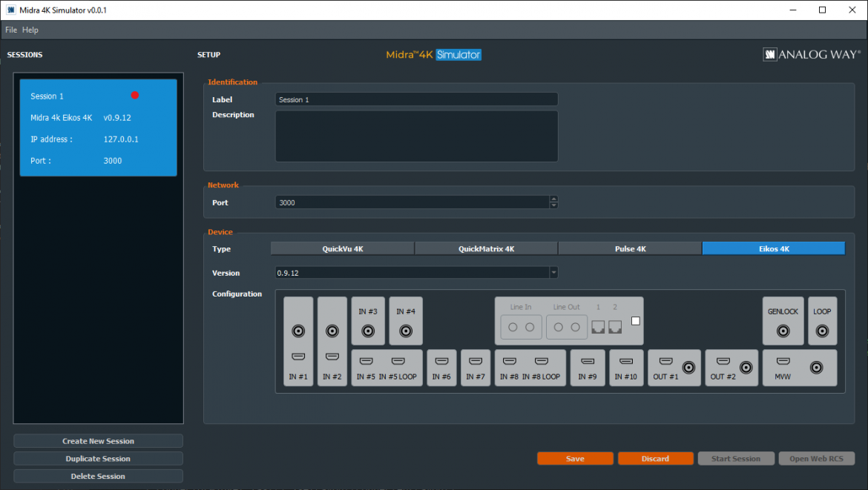Screen dimensions: 868x490
Task: Toggle the audio card option checkbox
Action: 636,321
